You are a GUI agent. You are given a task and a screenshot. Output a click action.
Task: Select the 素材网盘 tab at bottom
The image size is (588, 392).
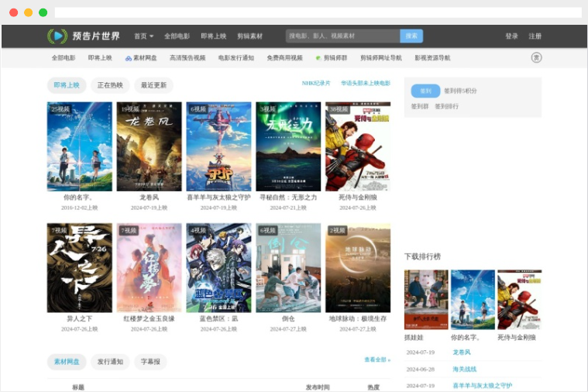tap(67, 362)
